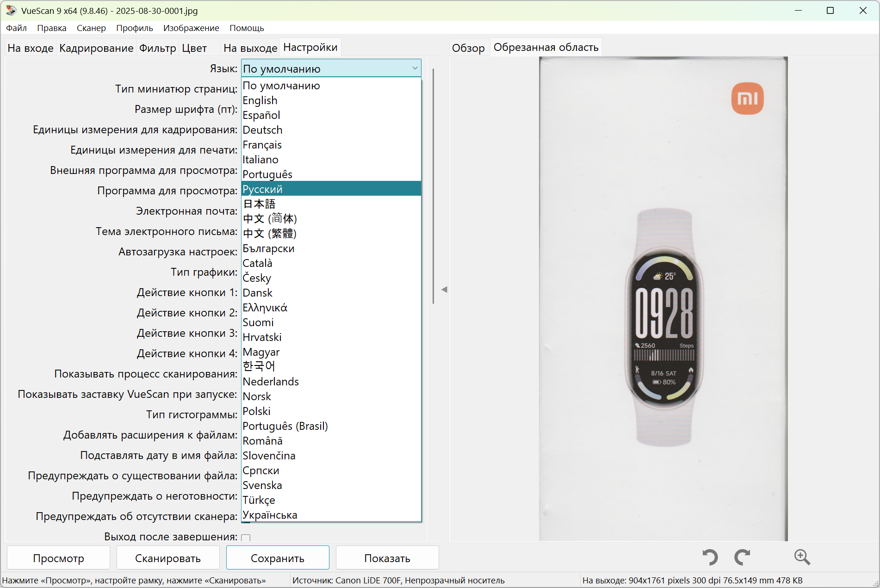Screen dimensions: 880x588
Task: Select the Настройки tab
Action: pos(310,47)
